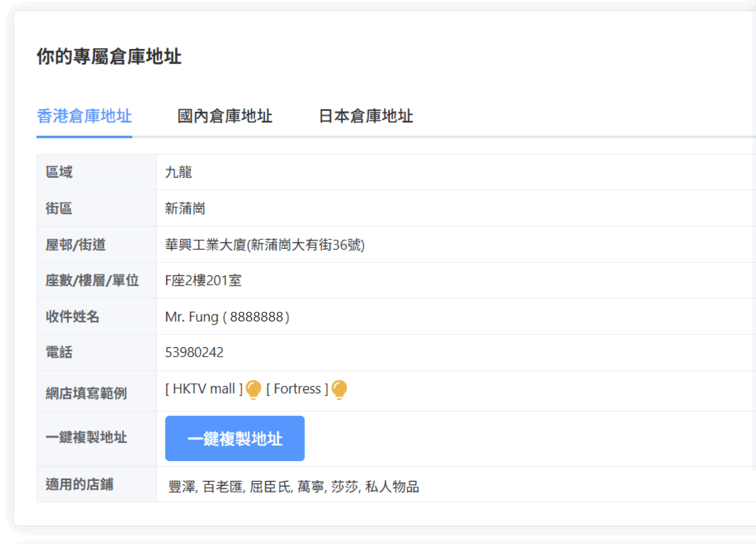The image size is (756, 544).
Task: Click the [ HKTV mall ] example text
Action: [x=204, y=389]
